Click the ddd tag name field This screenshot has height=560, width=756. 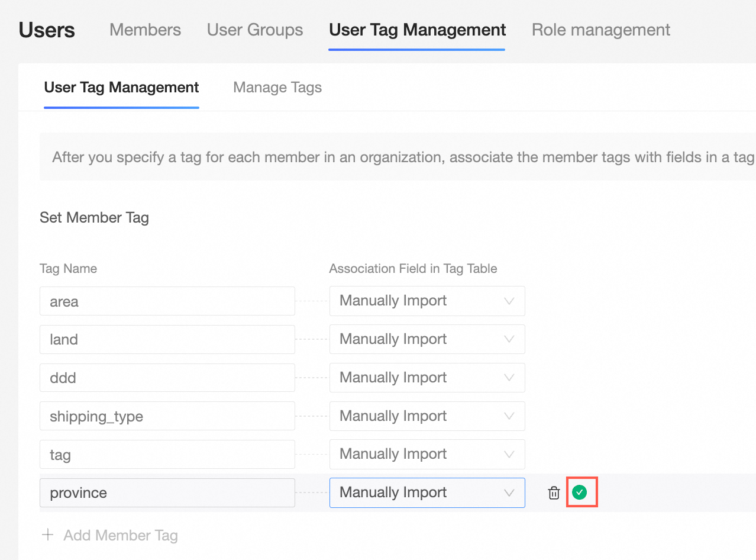pyautogui.click(x=167, y=378)
